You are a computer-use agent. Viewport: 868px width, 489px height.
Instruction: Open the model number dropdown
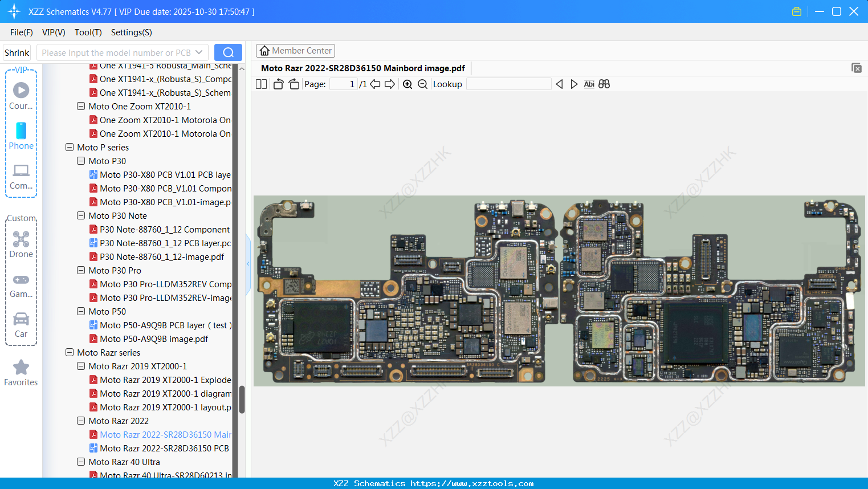pyautogui.click(x=199, y=52)
